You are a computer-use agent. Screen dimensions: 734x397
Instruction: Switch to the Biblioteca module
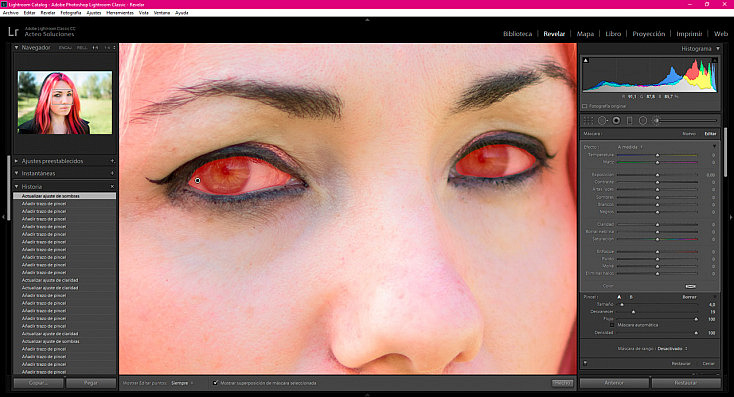[517, 34]
